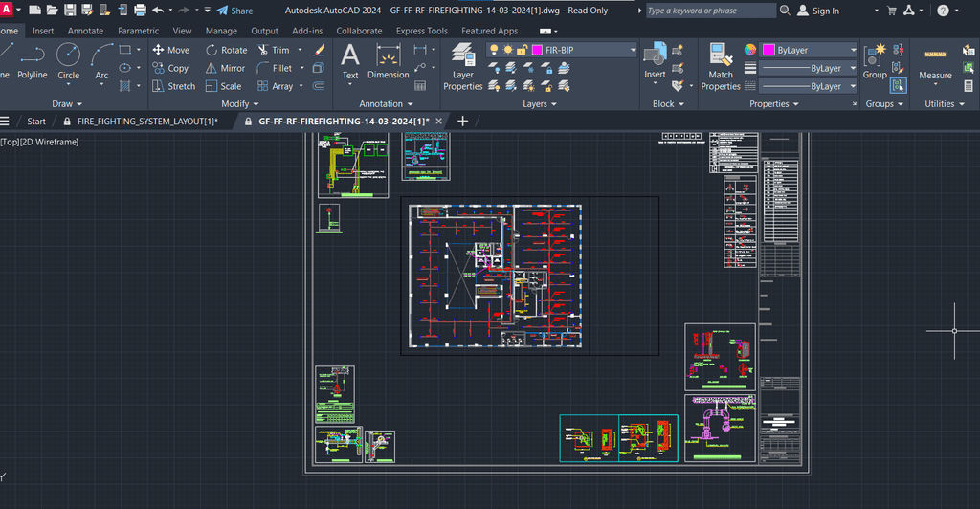Click the Autodesk App Store cart icon
Image resolution: width=980 pixels, height=509 pixels.
coord(892,10)
